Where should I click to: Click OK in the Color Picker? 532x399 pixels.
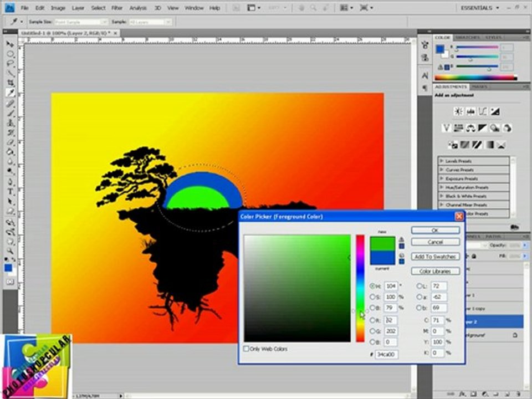click(x=435, y=230)
